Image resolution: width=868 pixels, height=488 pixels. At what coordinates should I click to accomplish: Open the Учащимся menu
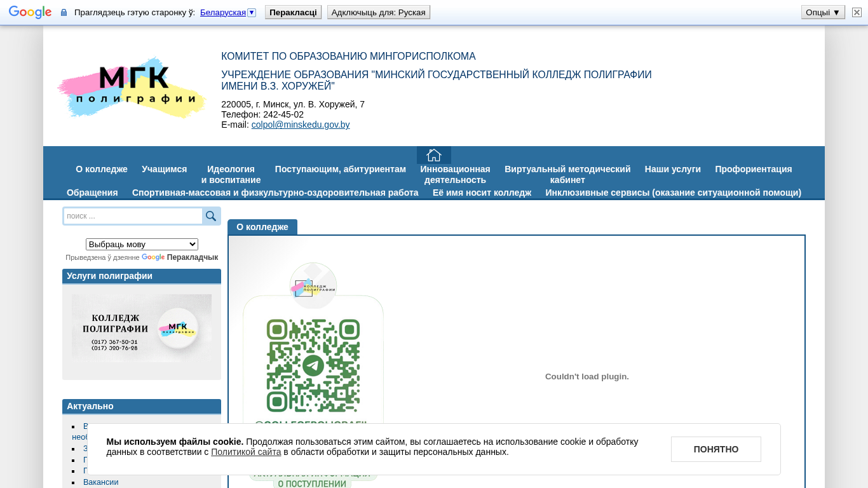tap(164, 169)
